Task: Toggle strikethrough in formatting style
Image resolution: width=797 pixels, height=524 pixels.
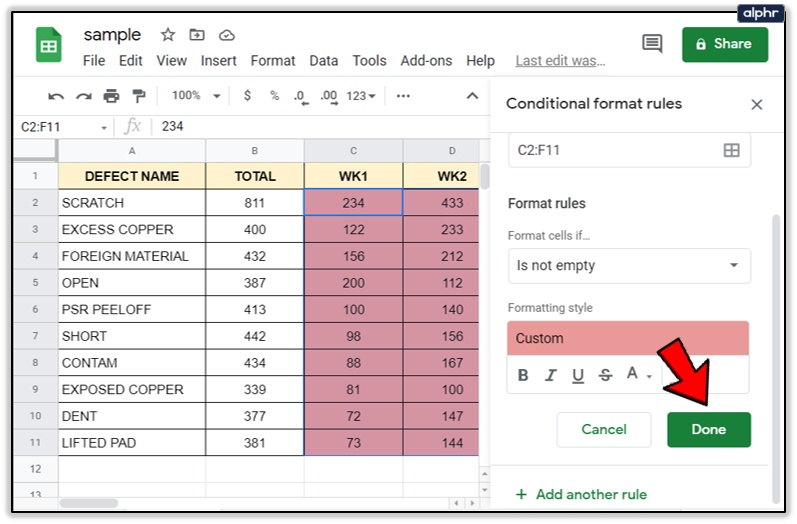Action: (604, 376)
